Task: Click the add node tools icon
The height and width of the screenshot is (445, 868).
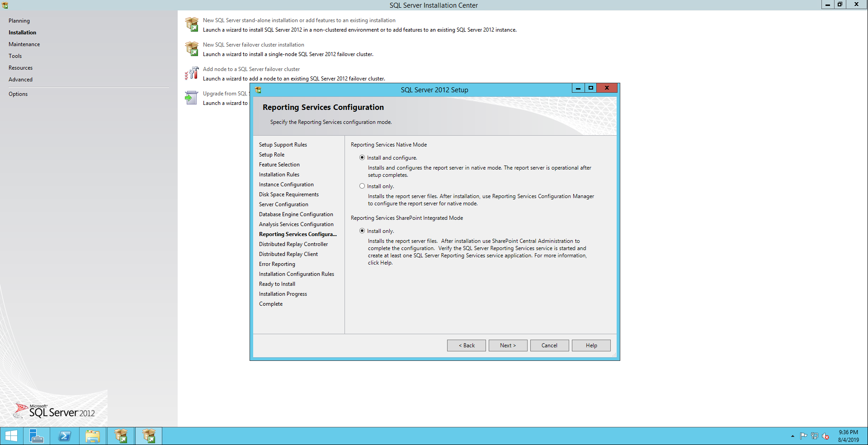Action: click(x=192, y=73)
